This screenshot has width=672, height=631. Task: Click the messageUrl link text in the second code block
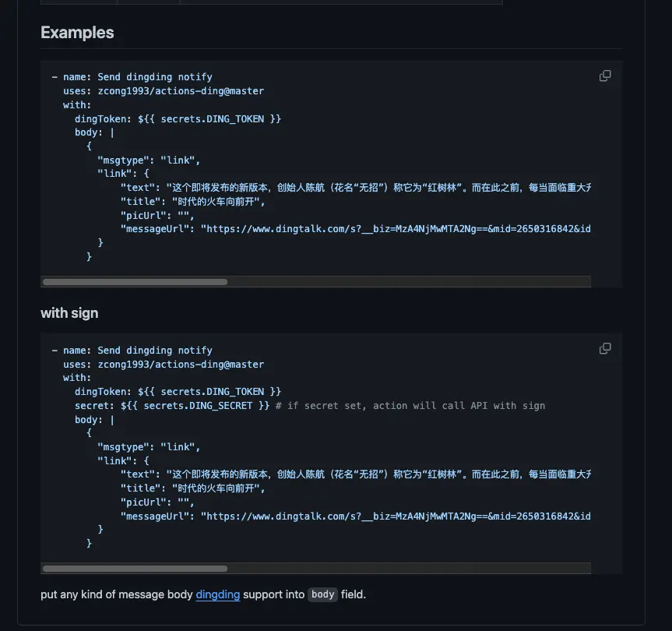[396, 516]
